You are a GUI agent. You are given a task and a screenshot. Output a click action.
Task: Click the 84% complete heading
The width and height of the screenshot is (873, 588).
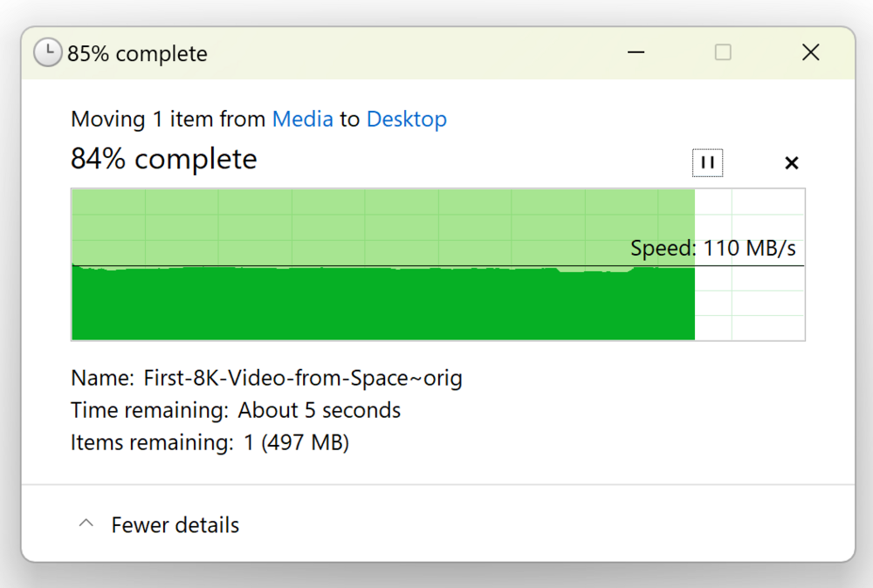pos(164,160)
